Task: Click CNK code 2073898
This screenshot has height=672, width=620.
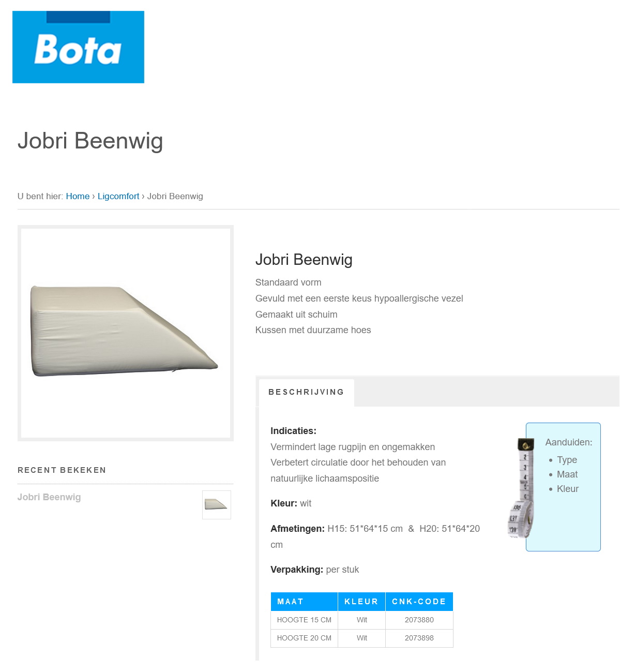Action: [419, 638]
